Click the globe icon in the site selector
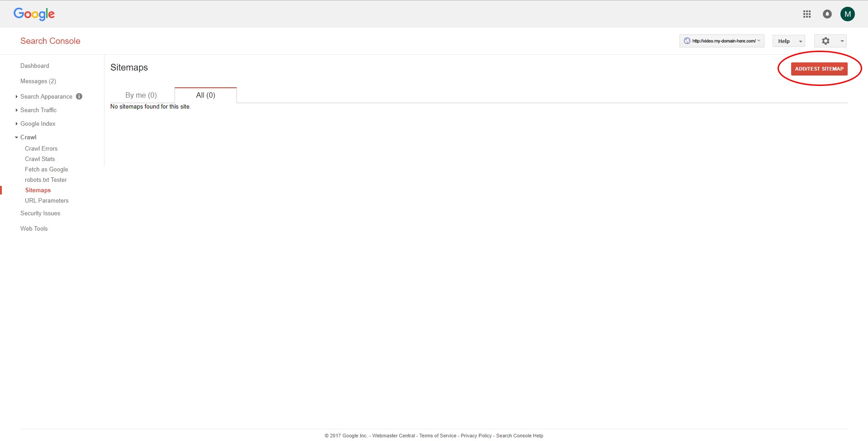Image resolution: width=868 pixels, height=441 pixels. coord(687,41)
